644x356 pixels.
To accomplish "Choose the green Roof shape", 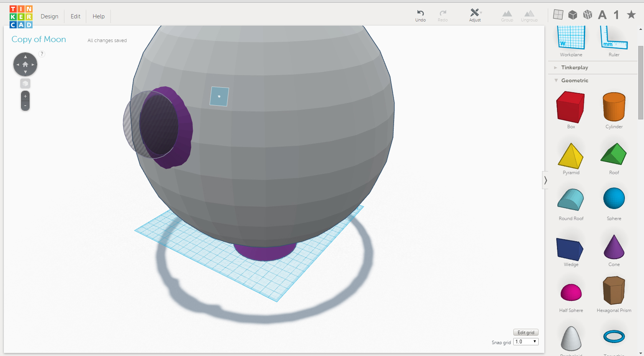I will 614,154.
